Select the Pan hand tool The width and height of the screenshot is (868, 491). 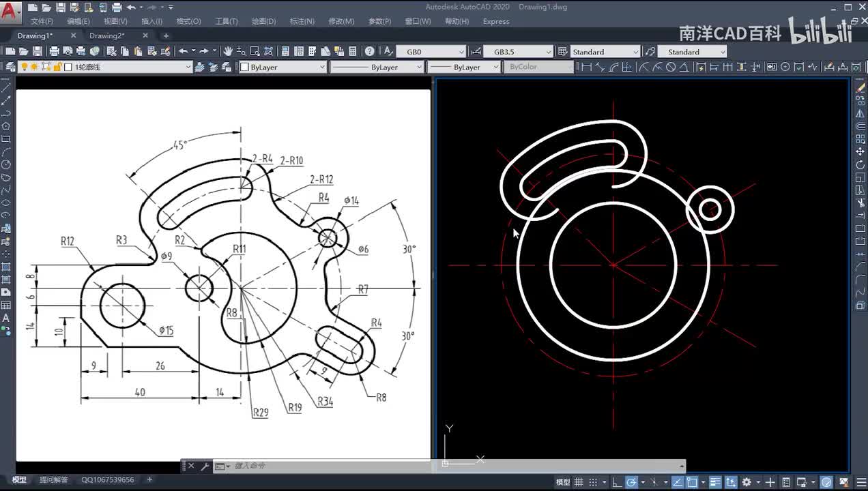click(227, 51)
